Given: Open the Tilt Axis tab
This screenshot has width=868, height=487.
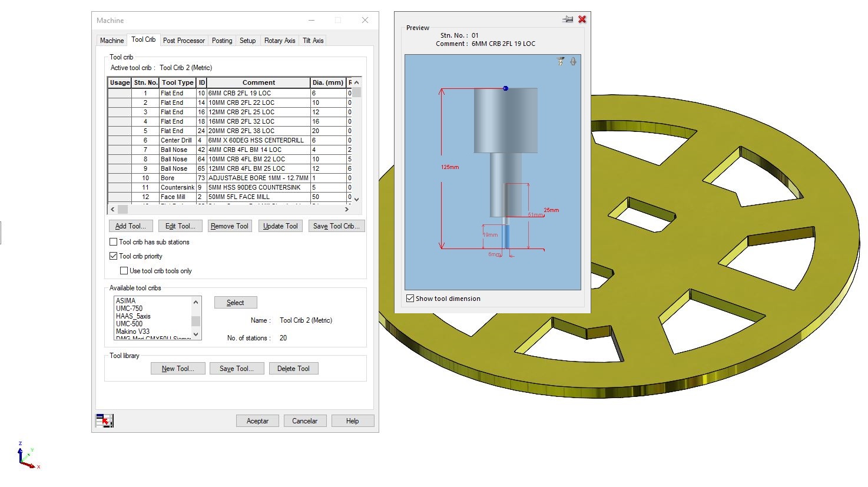Looking at the screenshot, I should click(x=313, y=41).
